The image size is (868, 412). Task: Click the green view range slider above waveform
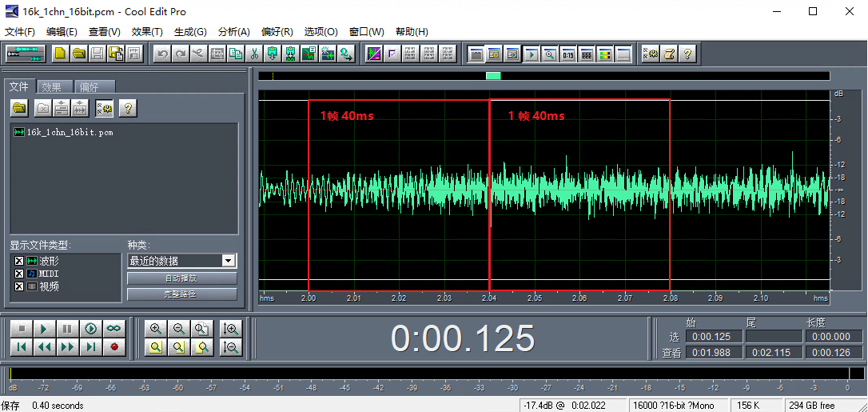[x=493, y=76]
